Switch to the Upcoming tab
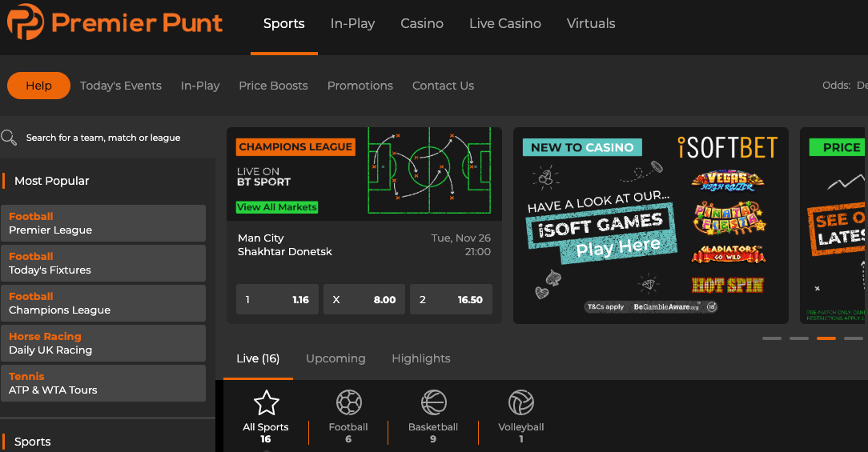This screenshot has height=452, width=868. [336, 358]
